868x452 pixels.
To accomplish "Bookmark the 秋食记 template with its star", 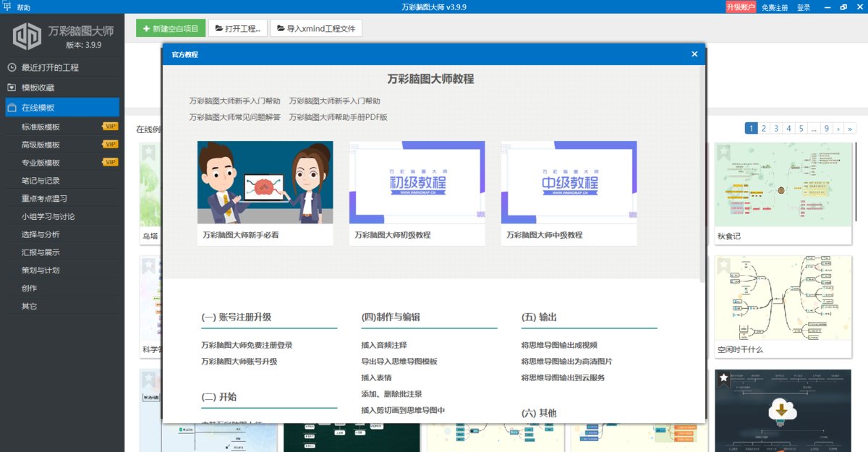I will [723, 152].
